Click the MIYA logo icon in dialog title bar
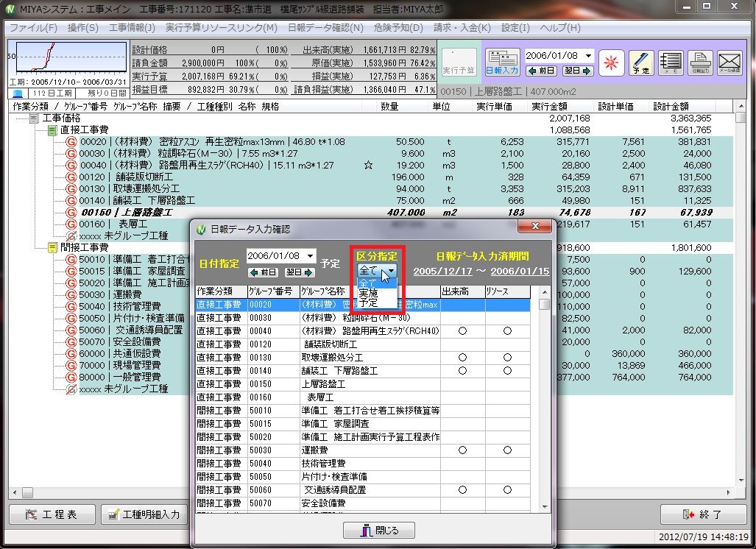 tap(201, 230)
